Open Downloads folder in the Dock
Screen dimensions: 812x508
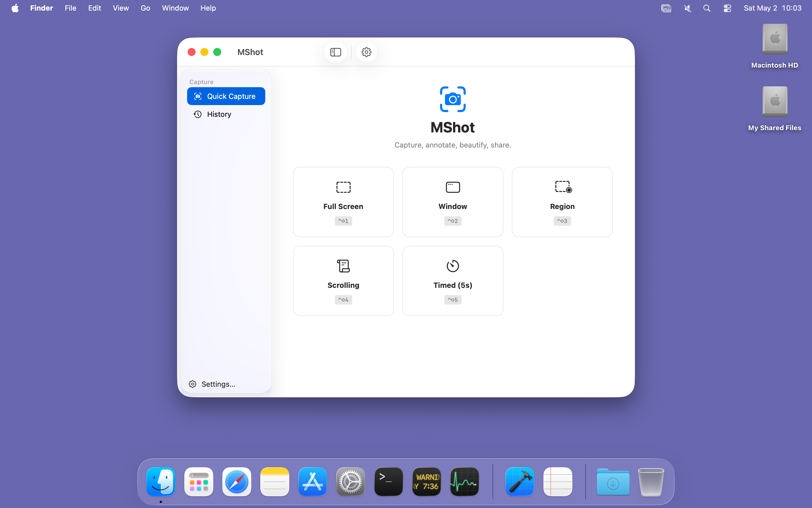tap(613, 481)
